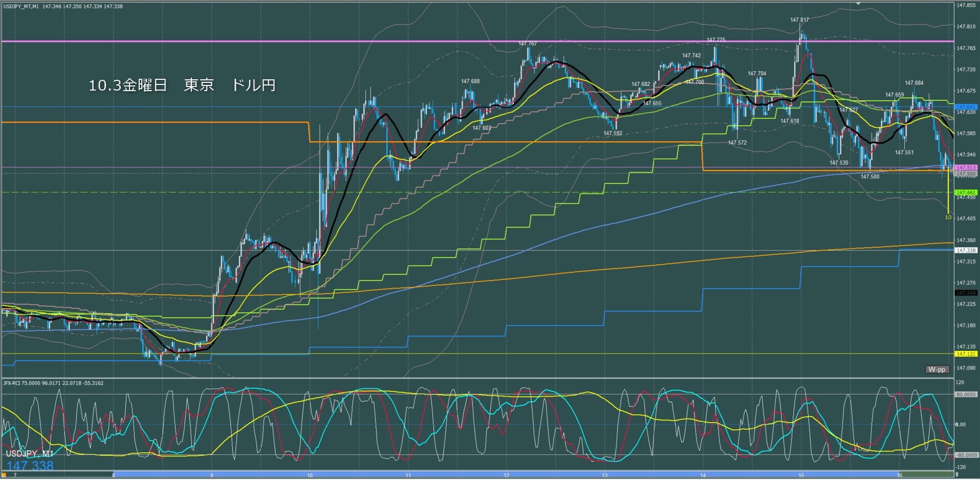Click the green 147.461 price tag
Viewport: 980px width, 480px height.
pos(966,192)
